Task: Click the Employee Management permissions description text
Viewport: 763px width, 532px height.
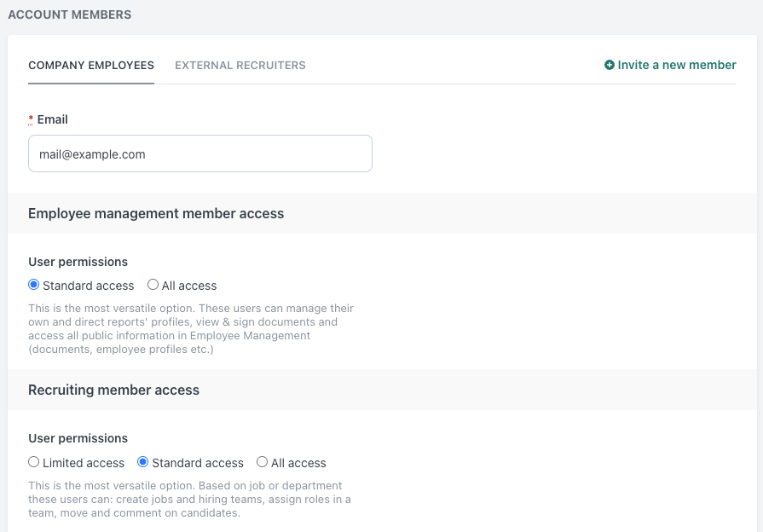Action: coord(191,328)
